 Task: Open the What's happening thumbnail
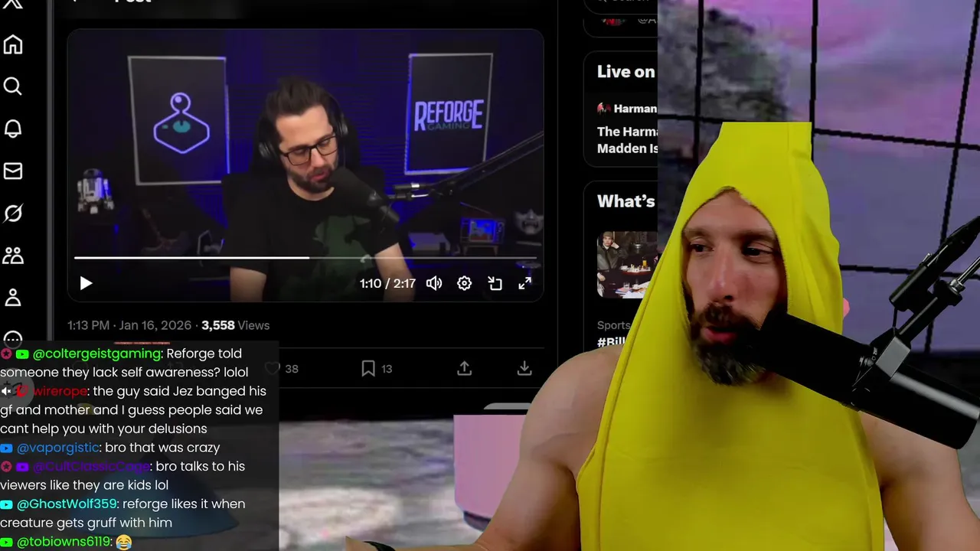pos(627,264)
